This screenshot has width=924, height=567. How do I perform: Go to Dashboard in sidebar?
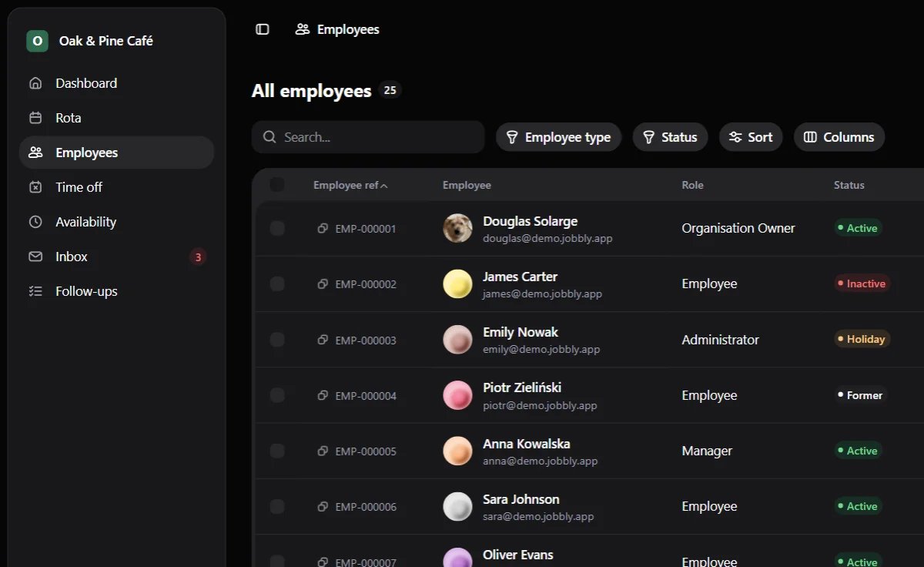tap(116, 83)
